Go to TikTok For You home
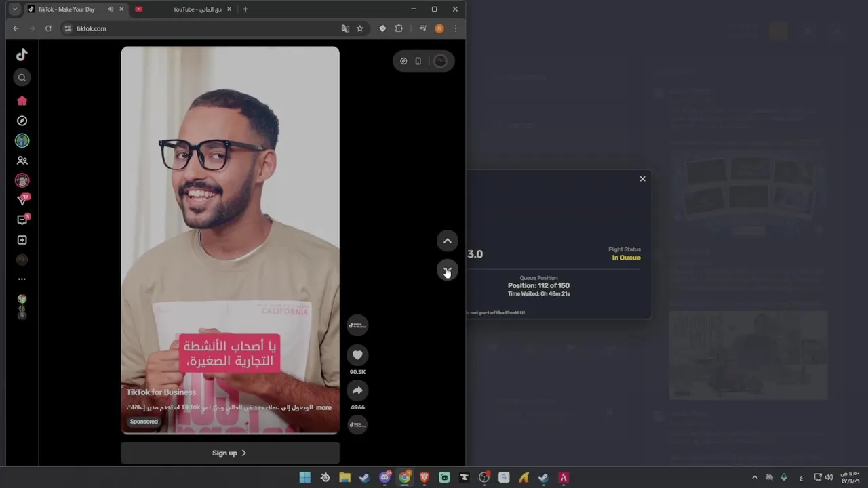 click(x=22, y=100)
